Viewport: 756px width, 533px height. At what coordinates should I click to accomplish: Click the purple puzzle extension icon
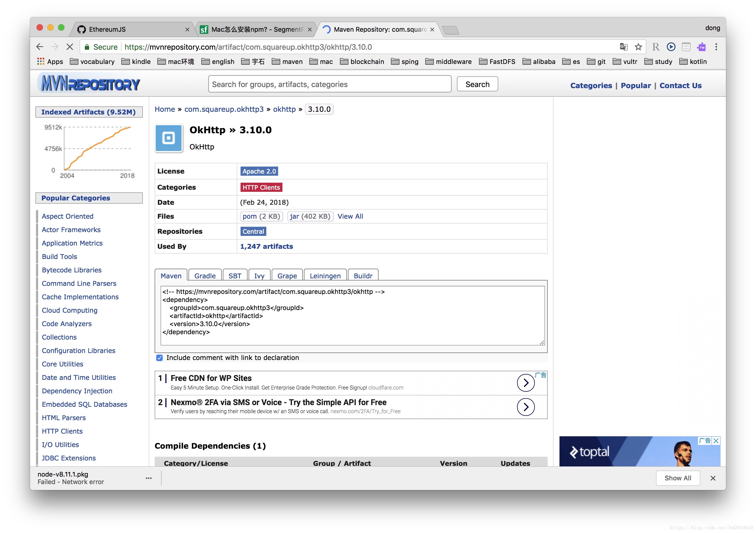coord(701,47)
